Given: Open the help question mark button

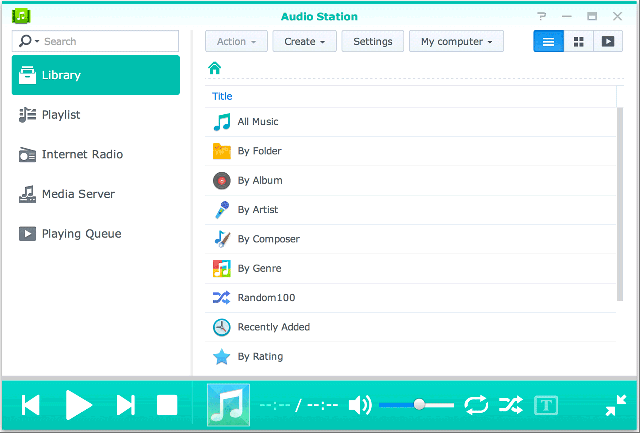Looking at the screenshot, I should [542, 16].
